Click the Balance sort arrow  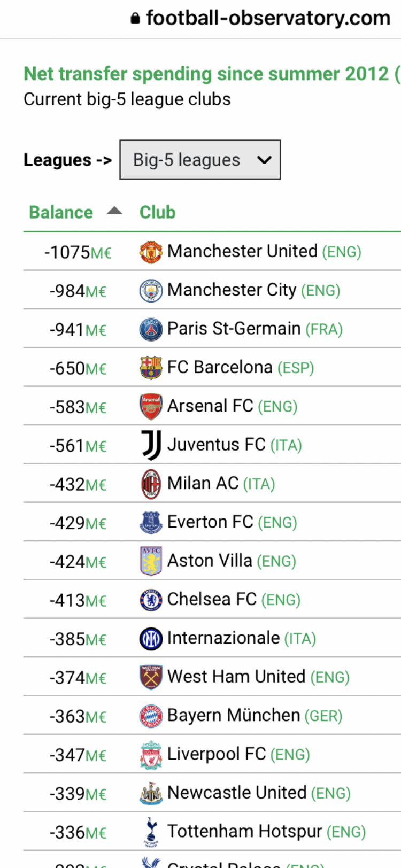point(114,211)
